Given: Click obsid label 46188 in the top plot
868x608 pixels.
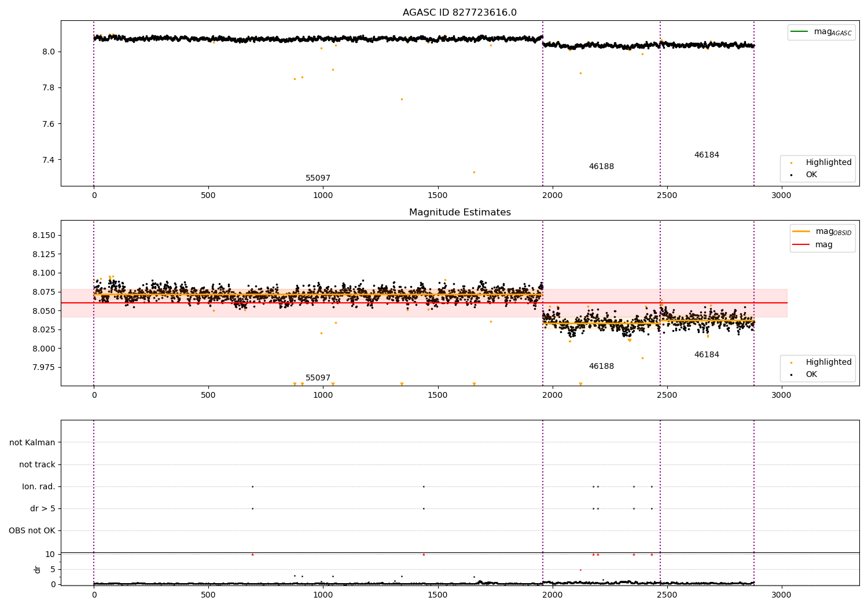Looking at the screenshot, I should point(601,167).
